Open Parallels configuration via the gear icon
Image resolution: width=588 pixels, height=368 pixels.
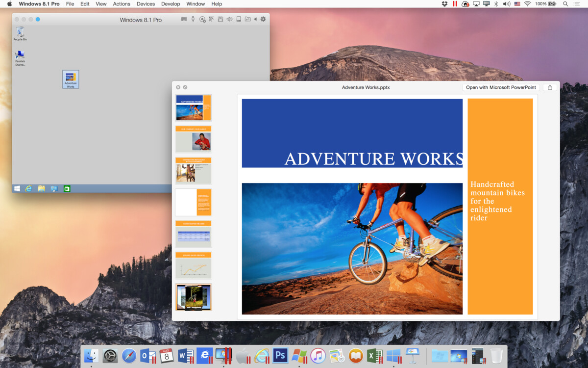pyautogui.click(x=263, y=20)
